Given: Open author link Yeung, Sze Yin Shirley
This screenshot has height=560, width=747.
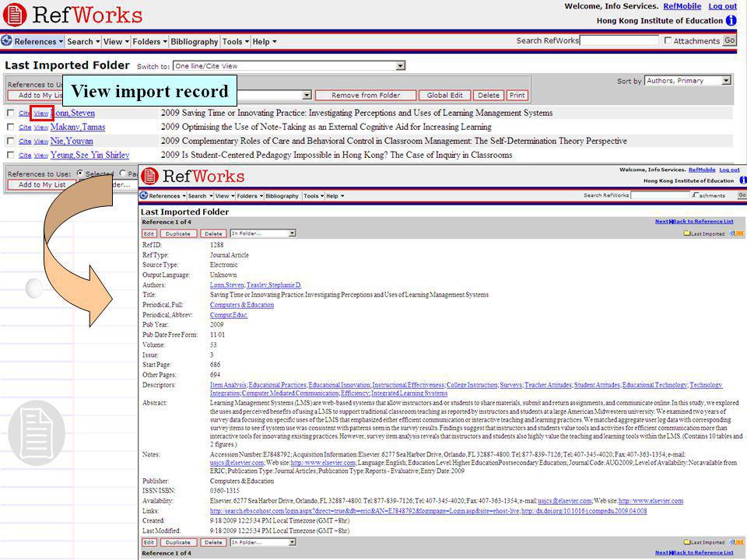Looking at the screenshot, I should pos(89,155).
